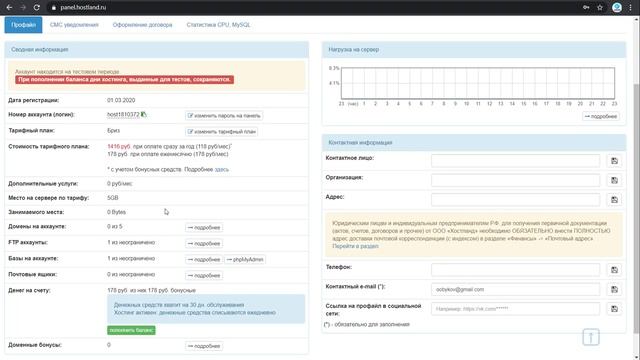This screenshot has width=640, height=360.
Task: Open saved passwords key icon
Action: click(586, 7)
